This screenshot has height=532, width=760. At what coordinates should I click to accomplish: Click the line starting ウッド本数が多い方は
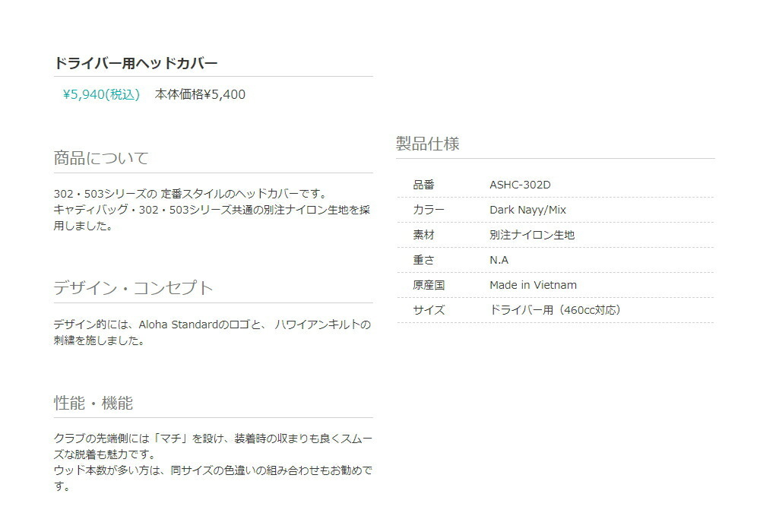(213, 470)
